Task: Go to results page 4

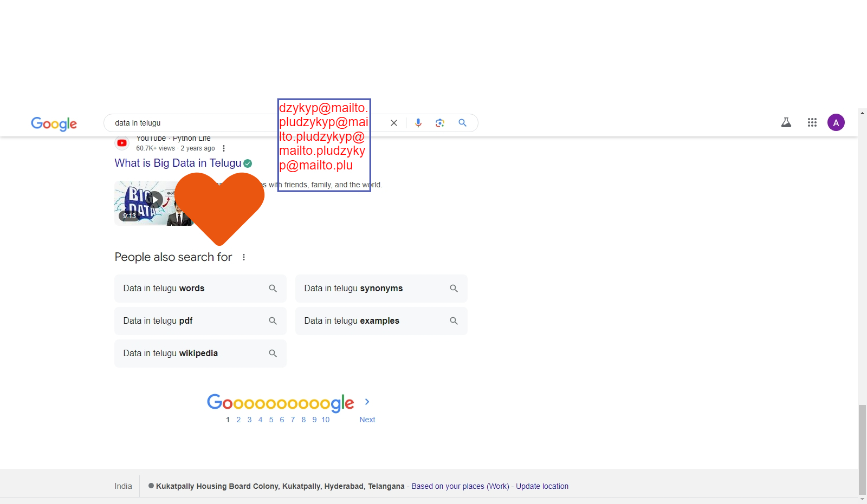Action: [260, 420]
